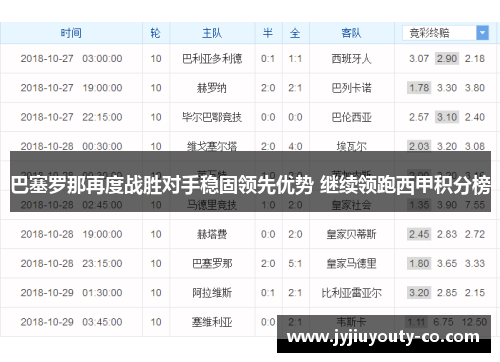500x362 pixels.
Task: Click odds 3.80 in 赫罗纳 row
Action: click(x=475, y=88)
